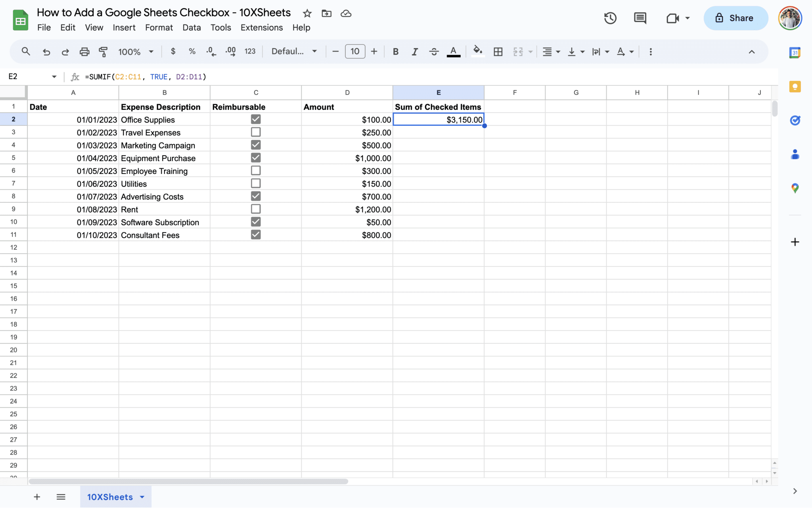This screenshot has height=508, width=812.
Task: Open the File menu
Action: [x=44, y=27]
